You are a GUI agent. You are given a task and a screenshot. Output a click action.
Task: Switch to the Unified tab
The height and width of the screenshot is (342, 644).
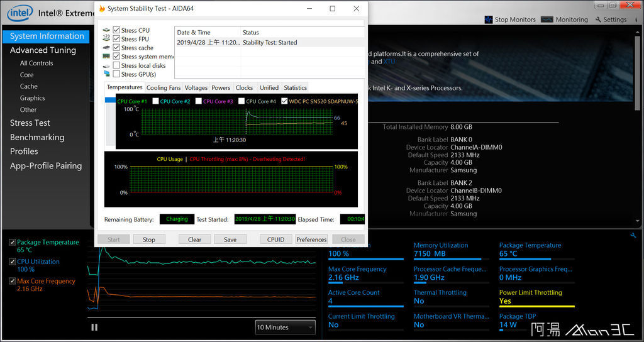pos(269,87)
